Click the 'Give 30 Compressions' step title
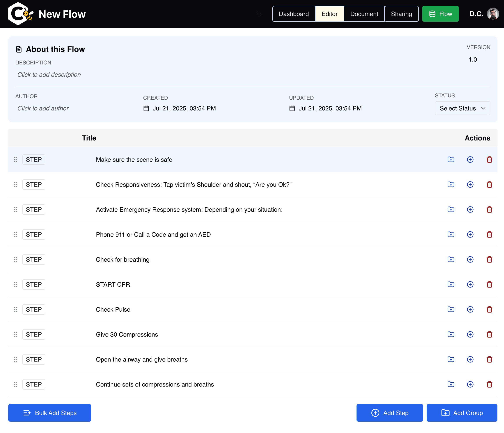The height and width of the screenshot is (433, 504). tap(127, 334)
